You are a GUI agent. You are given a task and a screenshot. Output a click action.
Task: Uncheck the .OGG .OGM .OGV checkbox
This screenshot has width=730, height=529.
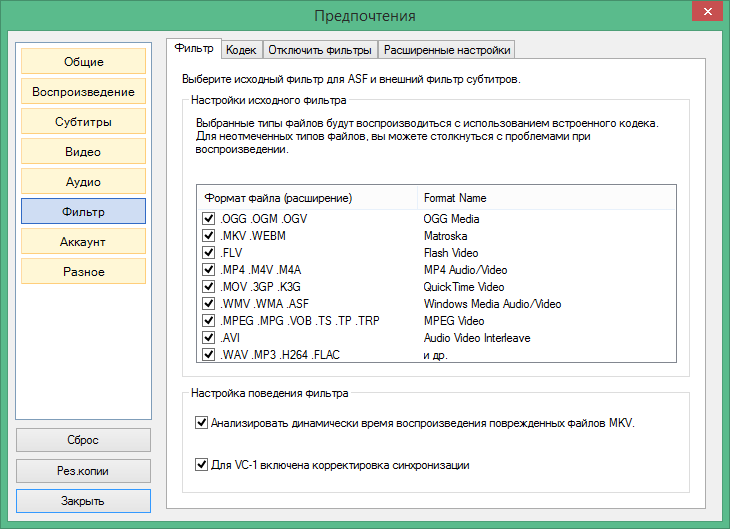[208, 218]
